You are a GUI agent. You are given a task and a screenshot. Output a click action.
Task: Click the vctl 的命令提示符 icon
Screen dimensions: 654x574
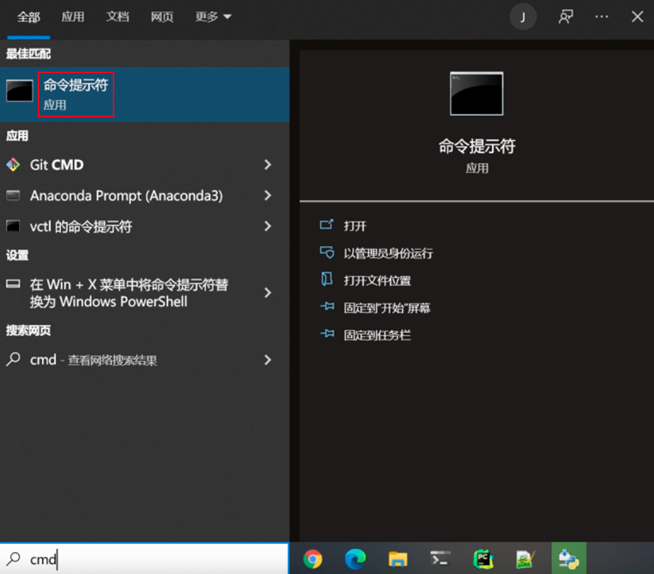pyautogui.click(x=13, y=226)
